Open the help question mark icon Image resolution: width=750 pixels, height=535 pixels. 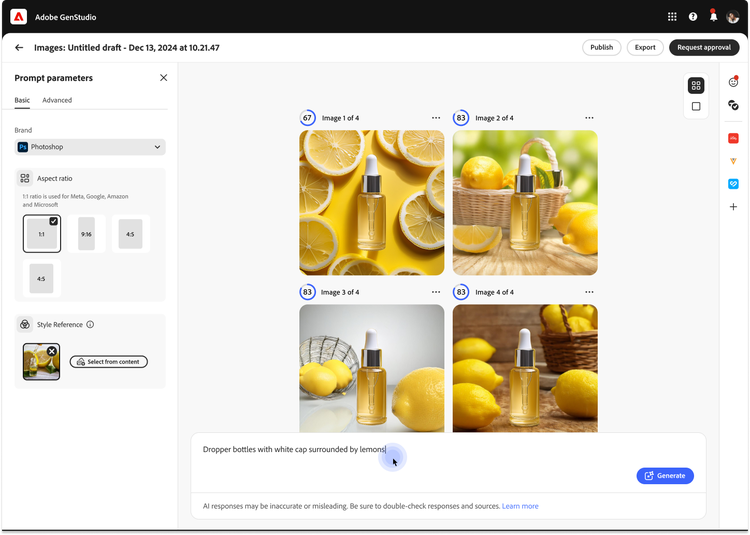[693, 17]
